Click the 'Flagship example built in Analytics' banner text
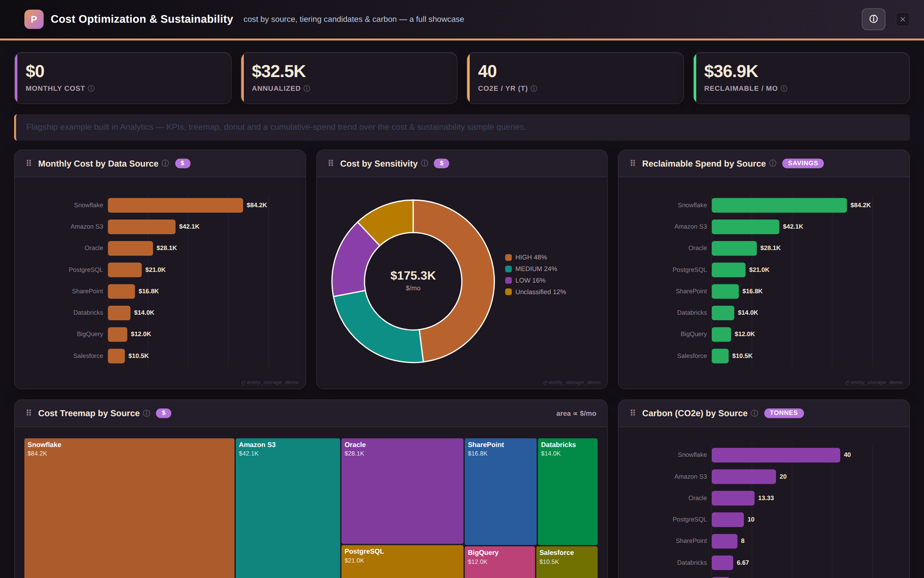This screenshot has height=578, width=924. coord(276,127)
